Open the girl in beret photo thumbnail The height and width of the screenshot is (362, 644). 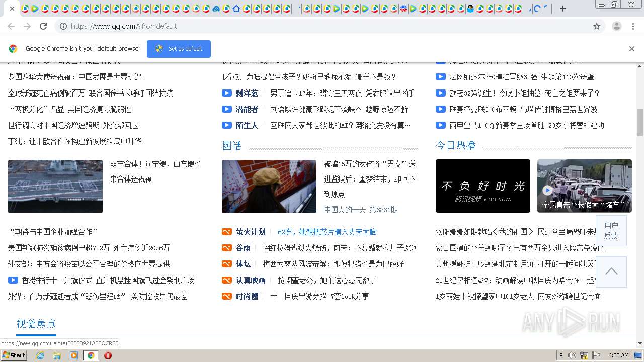[x=269, y=187]
